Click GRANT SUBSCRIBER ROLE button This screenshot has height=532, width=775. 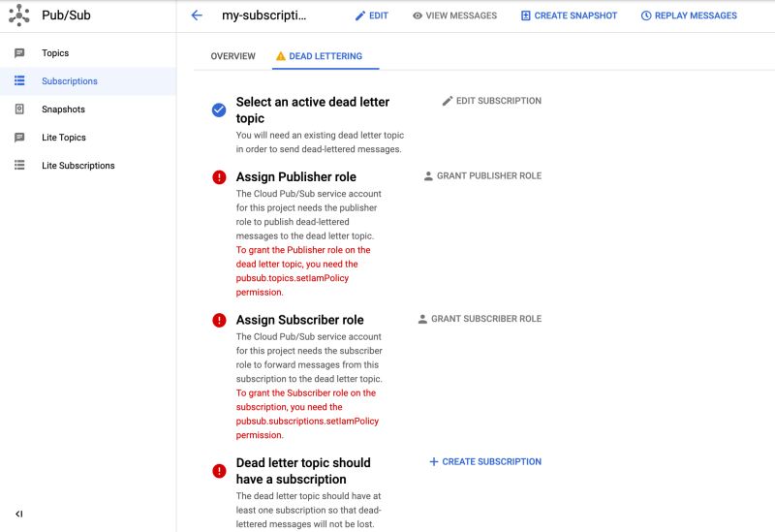click(x=480, y=319)
